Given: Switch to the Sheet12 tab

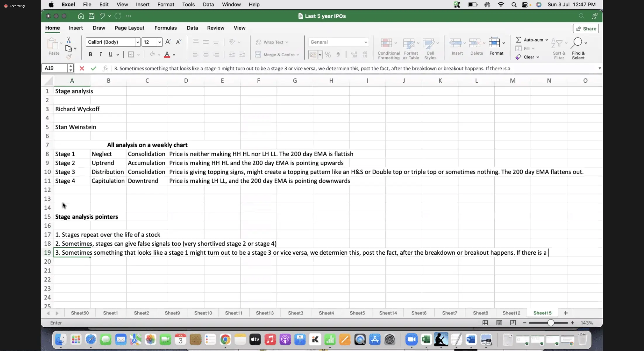Looking at the screenshot, I should (x=511, y=313).
